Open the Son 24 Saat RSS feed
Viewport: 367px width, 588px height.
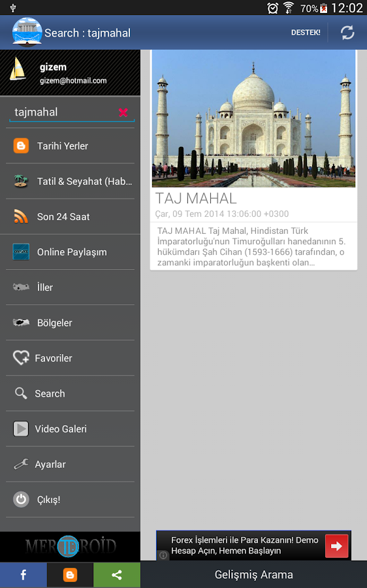pyautogui.click(x=70, y=217)
